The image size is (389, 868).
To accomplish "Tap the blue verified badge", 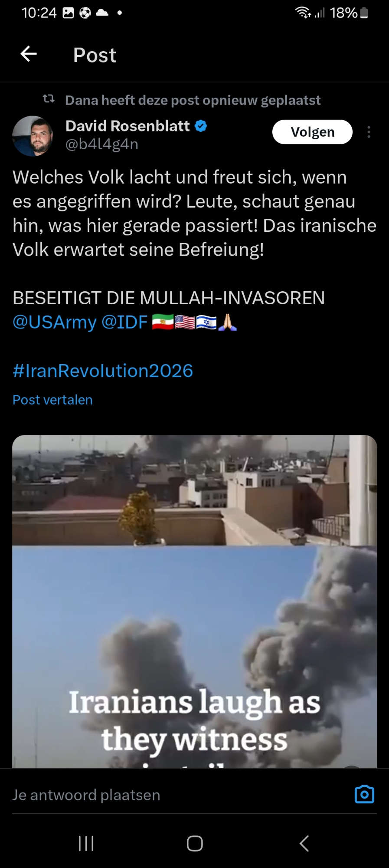I will (200, 126).
